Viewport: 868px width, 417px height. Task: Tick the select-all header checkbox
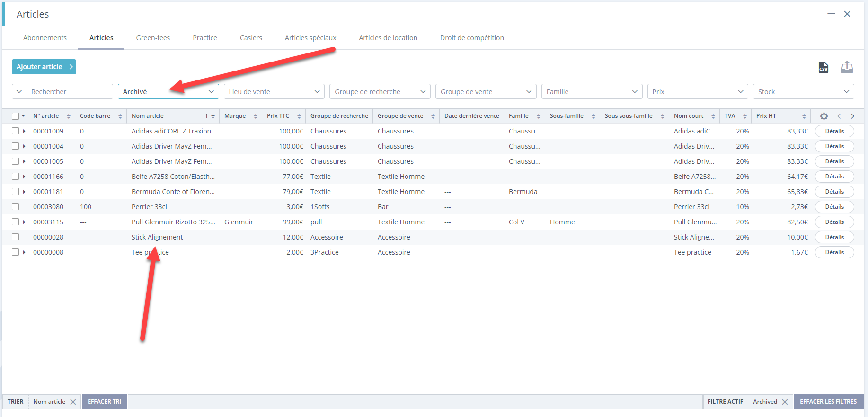coord(16,116)
